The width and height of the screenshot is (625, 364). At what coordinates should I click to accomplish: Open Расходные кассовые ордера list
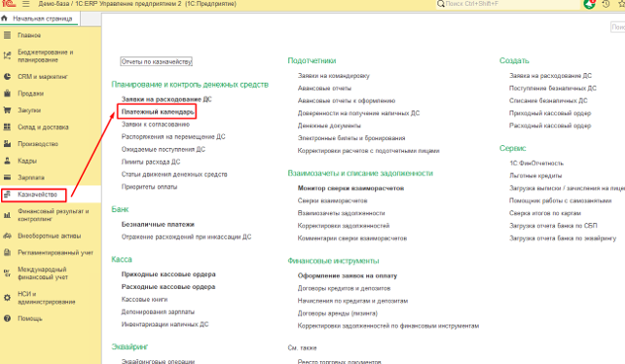[168, 286]
